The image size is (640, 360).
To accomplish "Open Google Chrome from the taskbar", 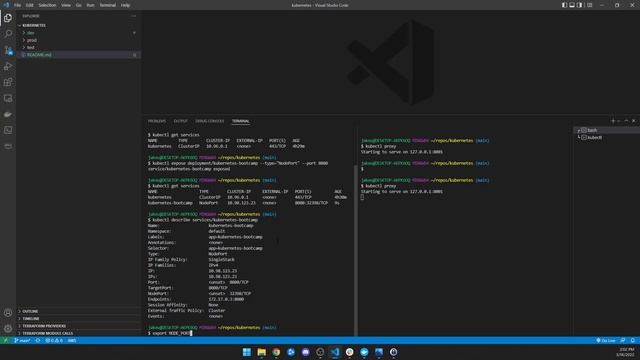I will tap(276, 352).
